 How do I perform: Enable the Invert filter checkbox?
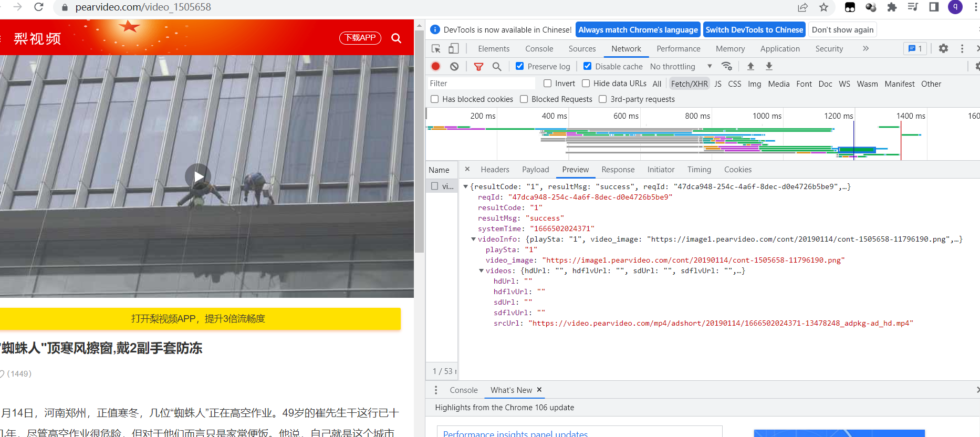point(548,84)
